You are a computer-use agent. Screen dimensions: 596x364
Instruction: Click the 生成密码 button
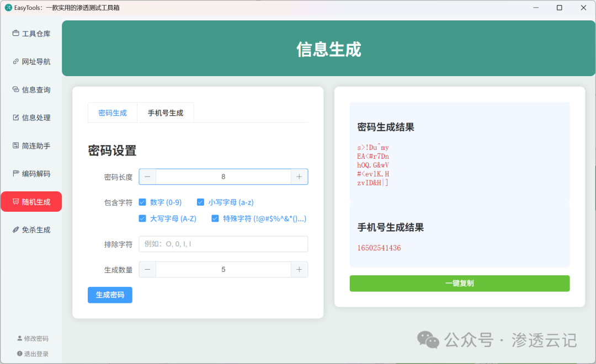tap(110, 295)
